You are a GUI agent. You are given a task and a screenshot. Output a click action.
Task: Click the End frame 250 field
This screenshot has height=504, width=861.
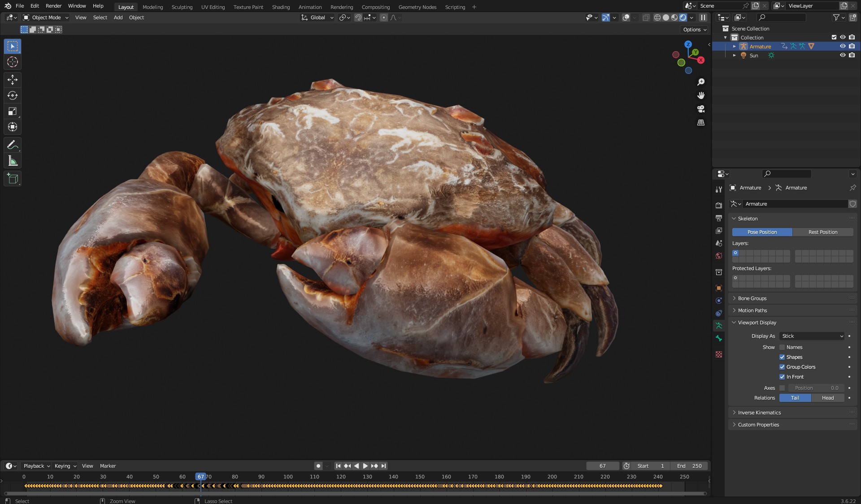(690, 466)
